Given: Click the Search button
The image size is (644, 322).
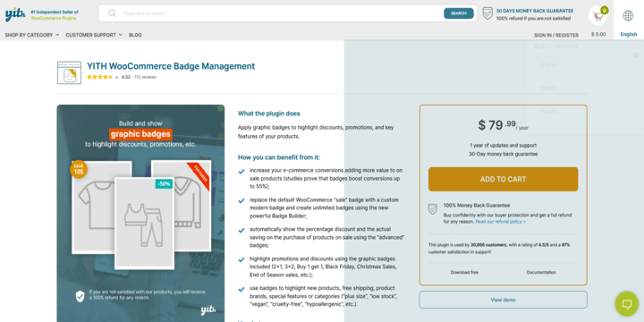Looking at the screenshot, I should (458, 13).
